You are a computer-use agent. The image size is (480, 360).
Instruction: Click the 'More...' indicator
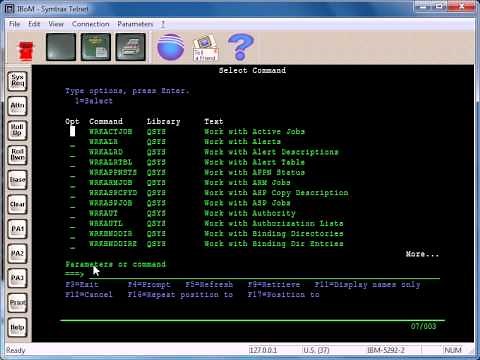coord(422,254)
